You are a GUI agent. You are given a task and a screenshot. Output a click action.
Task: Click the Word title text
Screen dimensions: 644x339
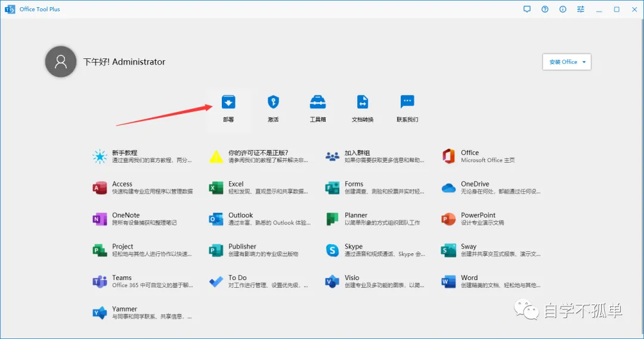coord(469,278)
